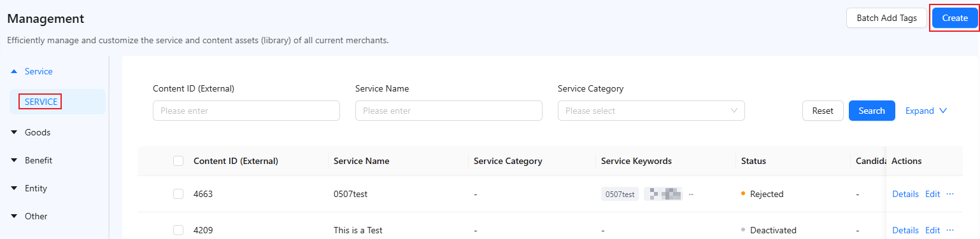This screenshot has height=239, width=980.
Task: Check the box for content ID 4663
Action: click(178, 194)
